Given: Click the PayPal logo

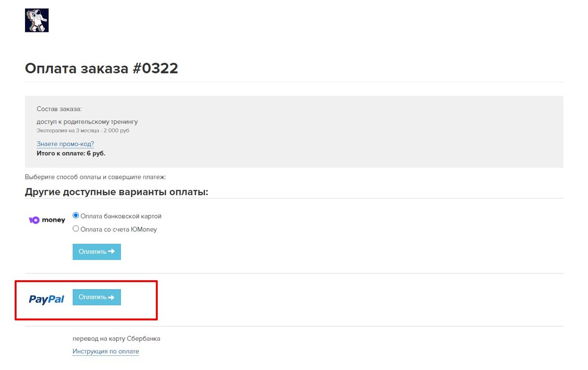Looking at the screenshot, I should [47, 299].
